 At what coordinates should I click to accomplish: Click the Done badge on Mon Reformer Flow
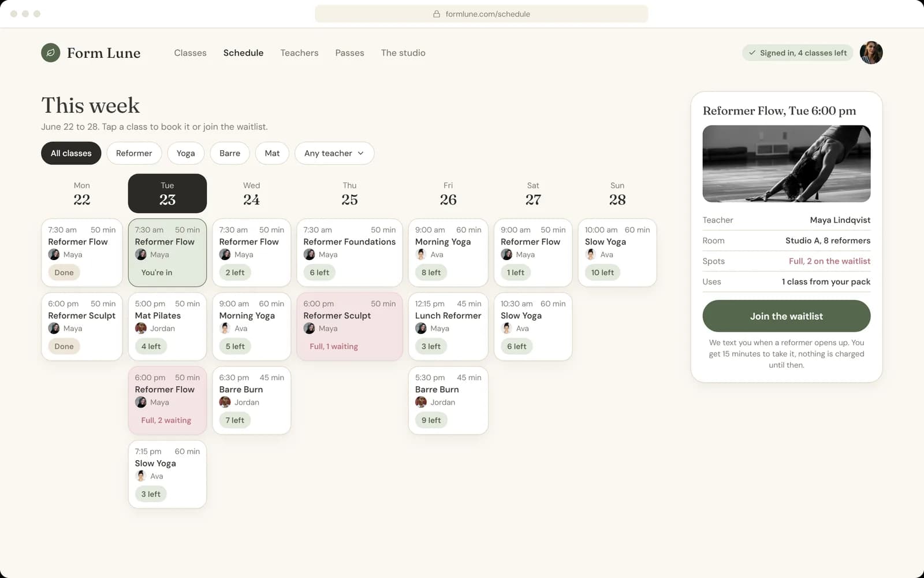point(64,272)
